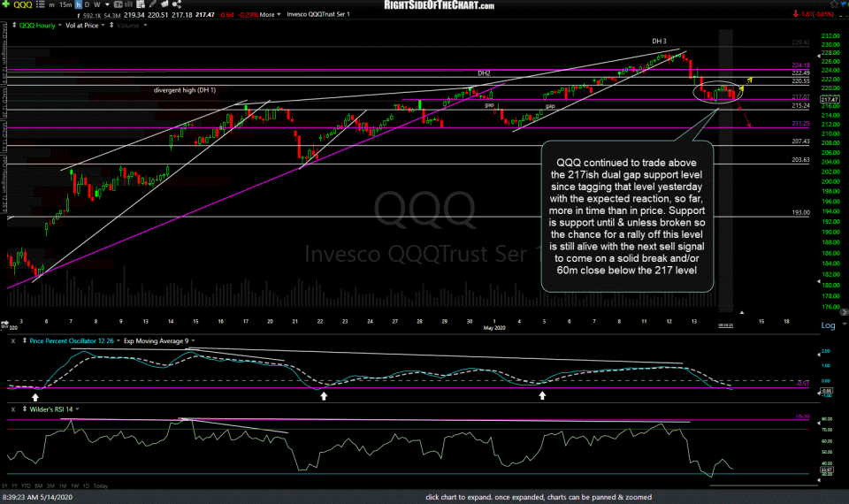
Task: Select the 5Y range button
Action: coord(4,486)
